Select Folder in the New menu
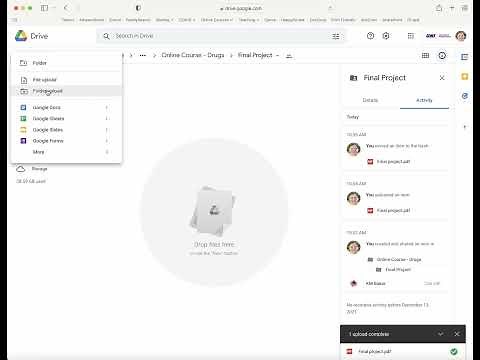This screenshot has width=480, height=360. coord(67,63)
